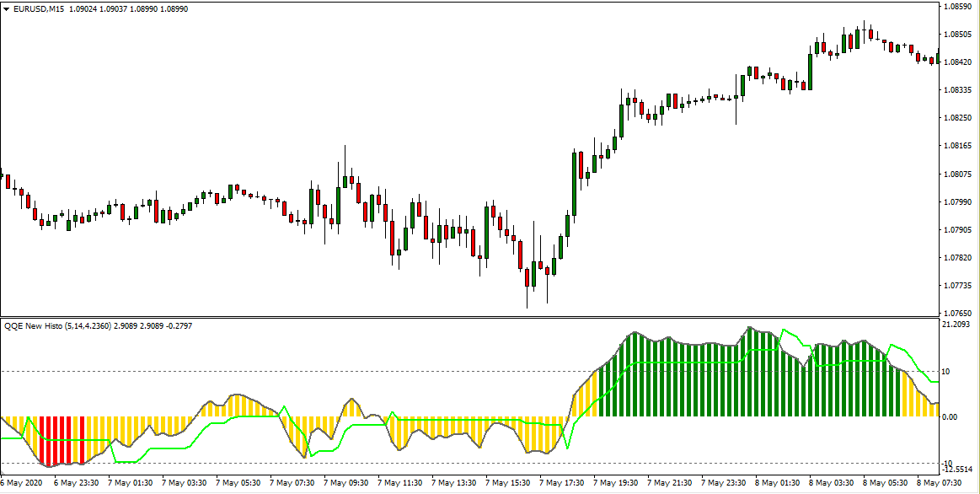
Task: Click the 1.07650 price scale label
Action: [959, 313]
